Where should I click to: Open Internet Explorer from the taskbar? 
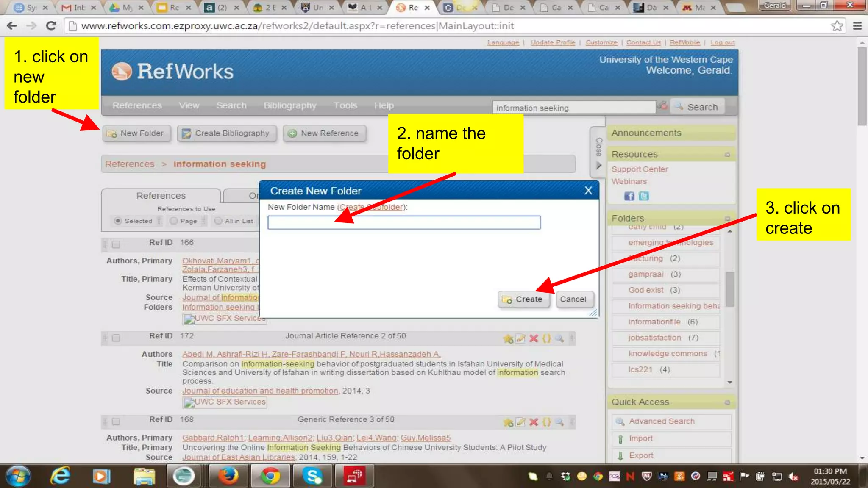(61, 476)
